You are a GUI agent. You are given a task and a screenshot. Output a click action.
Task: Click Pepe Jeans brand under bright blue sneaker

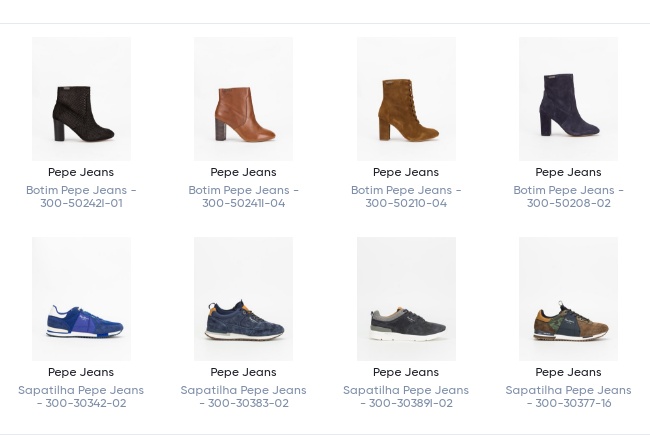click(x=81, y=372)
